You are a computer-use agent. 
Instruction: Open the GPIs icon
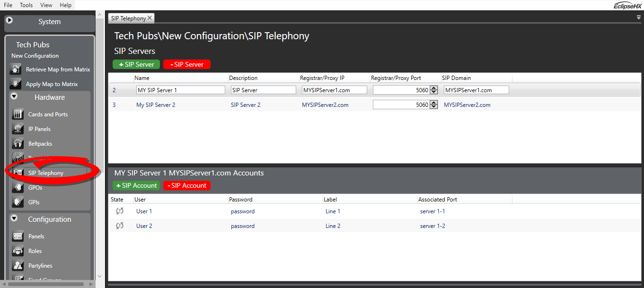point(18,202)
